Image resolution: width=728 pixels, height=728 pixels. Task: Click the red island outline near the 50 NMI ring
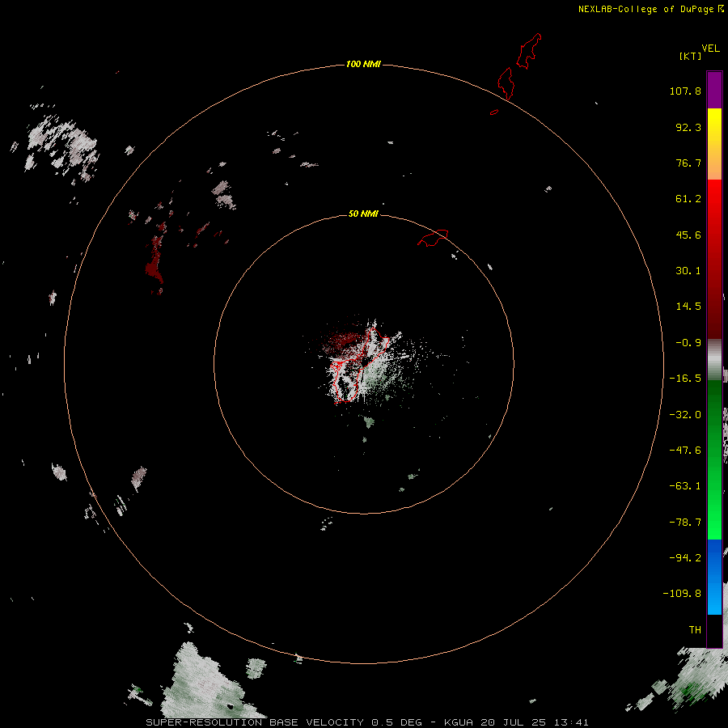point(433,238)
